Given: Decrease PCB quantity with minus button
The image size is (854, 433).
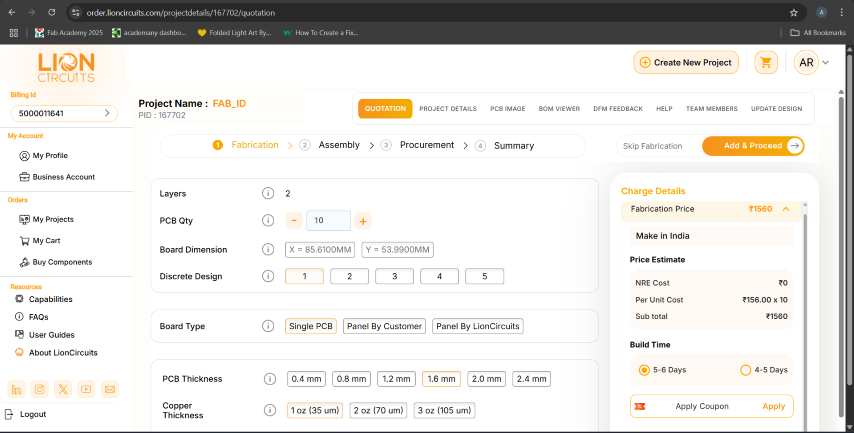Looking at the screenshot, I should (294, 221).
